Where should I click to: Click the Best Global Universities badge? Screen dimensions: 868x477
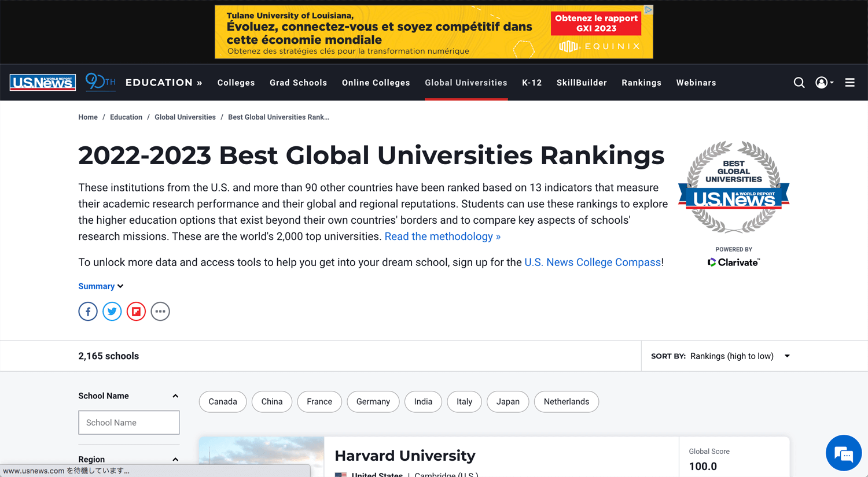(734, 187)
